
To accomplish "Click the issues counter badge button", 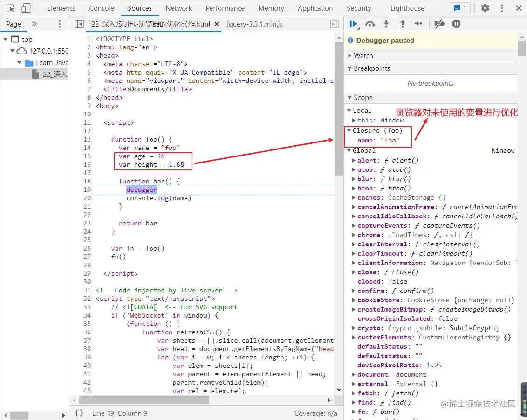I will (x=460, y=8).
